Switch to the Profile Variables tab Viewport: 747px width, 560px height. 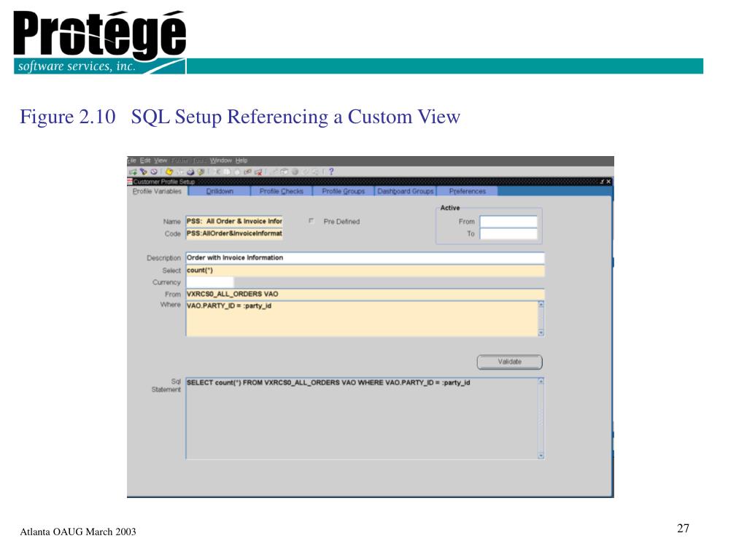158,191
